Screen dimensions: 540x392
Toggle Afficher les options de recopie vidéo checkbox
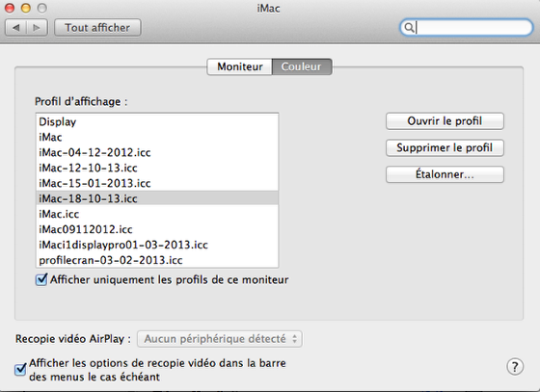click(x=20, y=369)
